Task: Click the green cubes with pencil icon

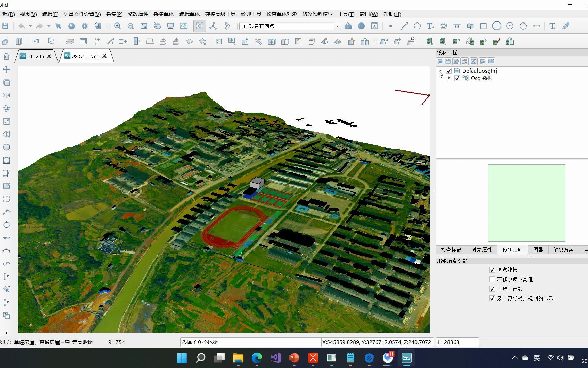Action: pos(496,42)
